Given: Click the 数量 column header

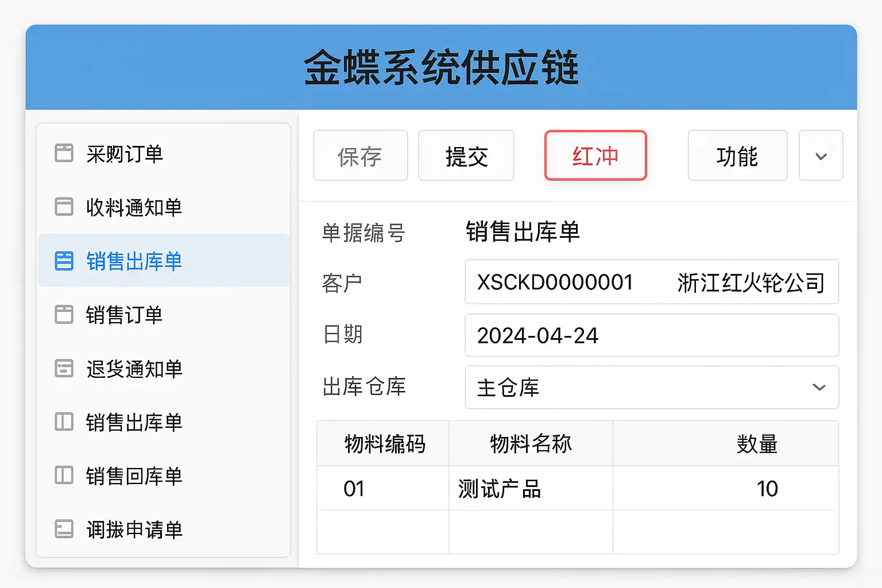Looking at the screenshot, I should click(726, 443).
